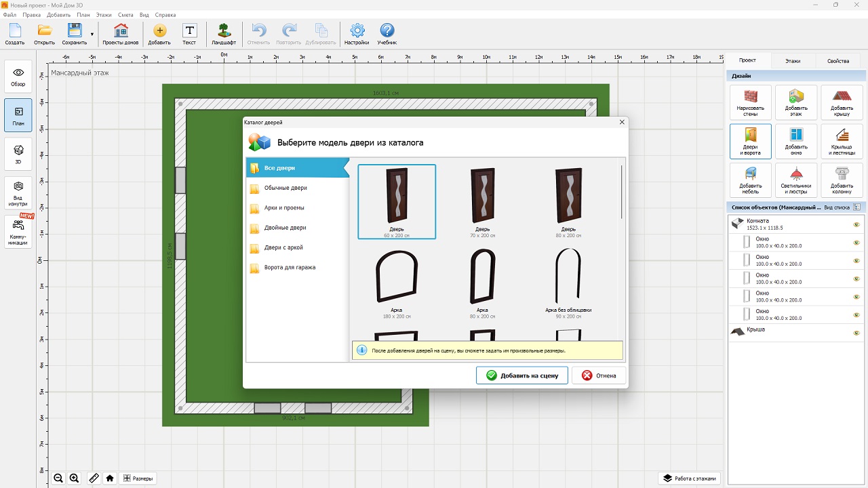Open the Смета menu
The image size is (868, 488).
pos(125,14)
